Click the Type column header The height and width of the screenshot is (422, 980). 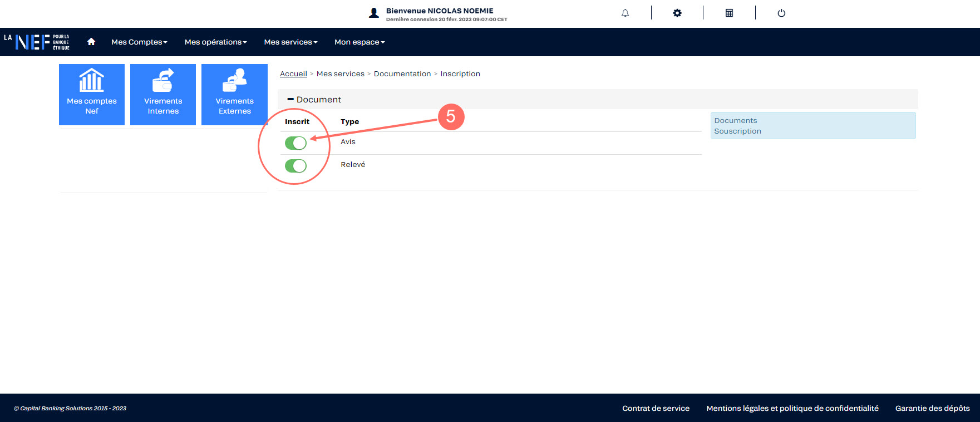(x=349, y=122)
